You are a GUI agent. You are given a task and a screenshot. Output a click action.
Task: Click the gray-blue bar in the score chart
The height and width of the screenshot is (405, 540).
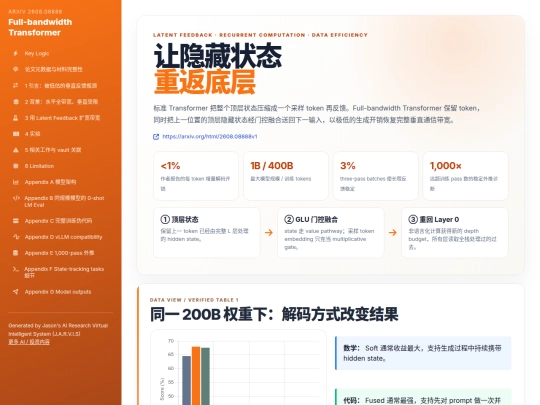coord(186,381)
